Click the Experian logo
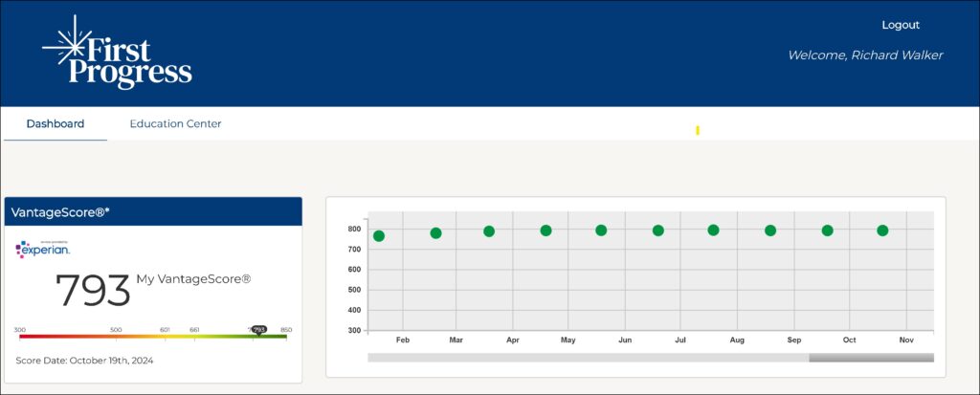 43,249
